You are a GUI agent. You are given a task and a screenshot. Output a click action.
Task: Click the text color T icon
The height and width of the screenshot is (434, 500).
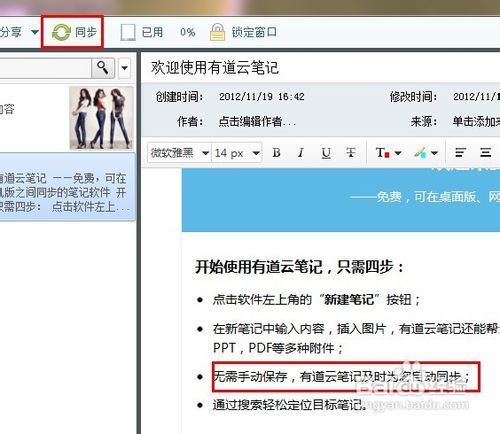382,153
